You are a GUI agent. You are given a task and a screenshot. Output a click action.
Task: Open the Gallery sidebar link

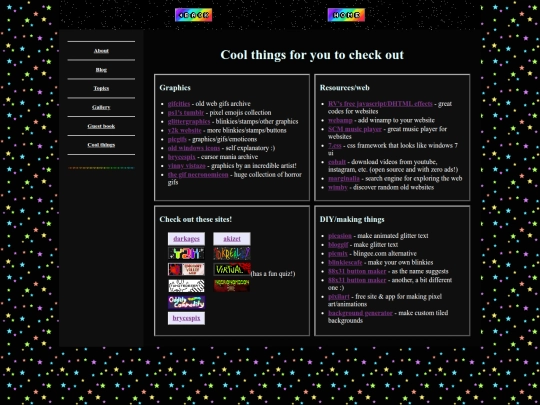(x=101, y=107)
